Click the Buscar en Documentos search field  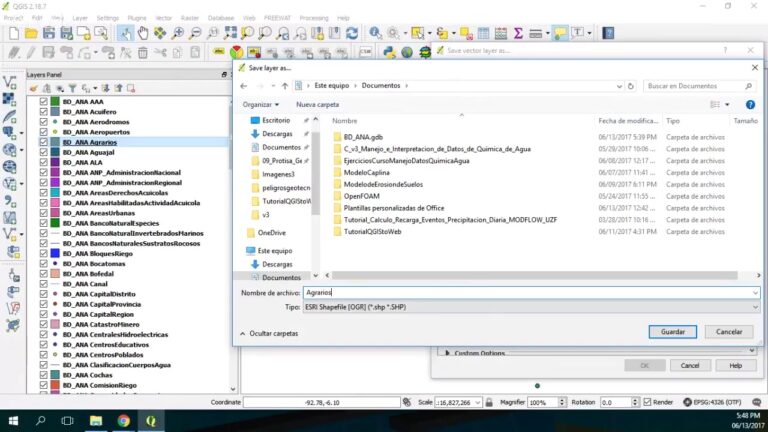(x=700, y=86)
